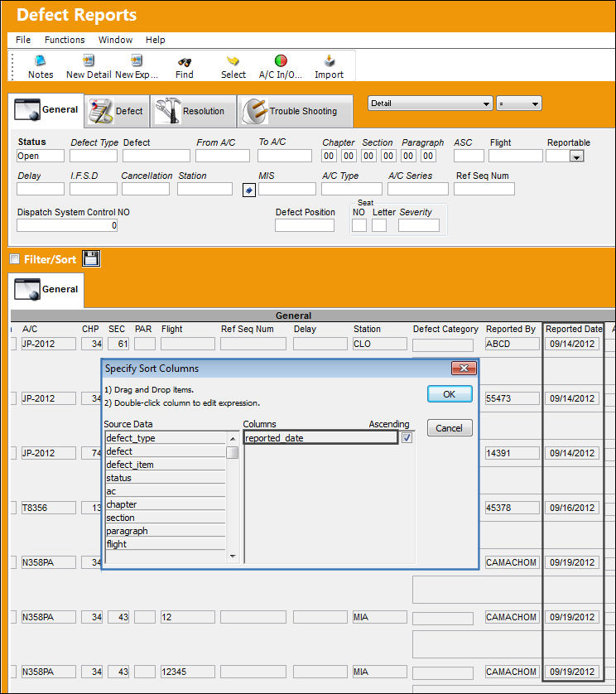Click the Defect Category column header

pos(445,330)
